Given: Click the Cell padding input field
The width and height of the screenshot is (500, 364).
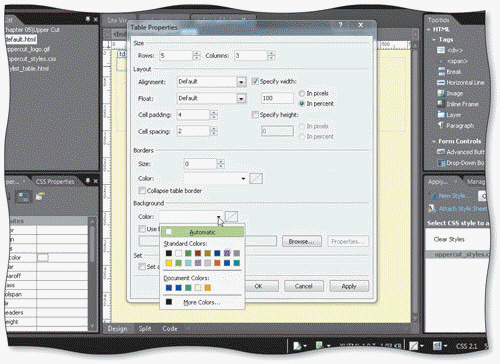Looking at the screenshot, I should click(193, 115).
